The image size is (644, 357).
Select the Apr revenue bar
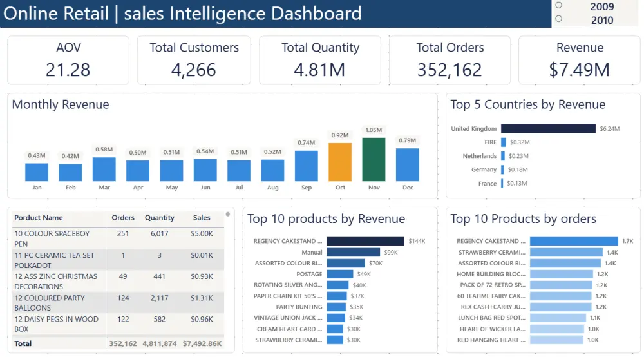click(x=138, y=171)
